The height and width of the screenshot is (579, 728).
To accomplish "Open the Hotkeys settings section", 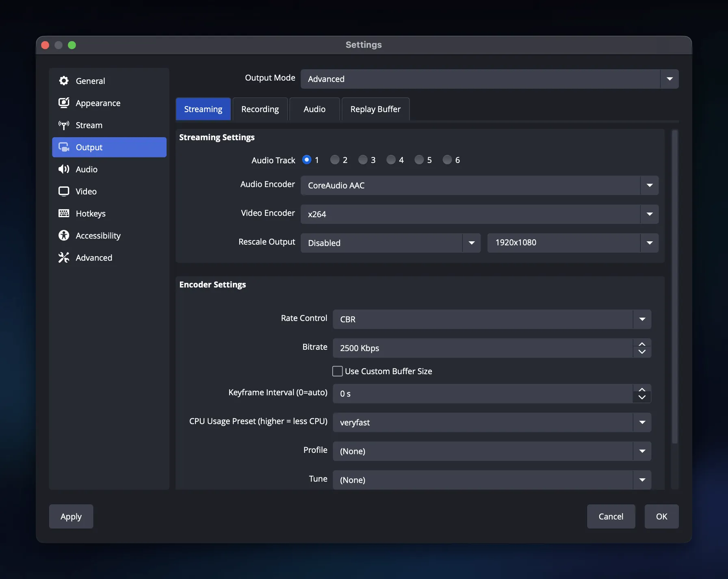I will pyautogui.click(x=109, y=213).
